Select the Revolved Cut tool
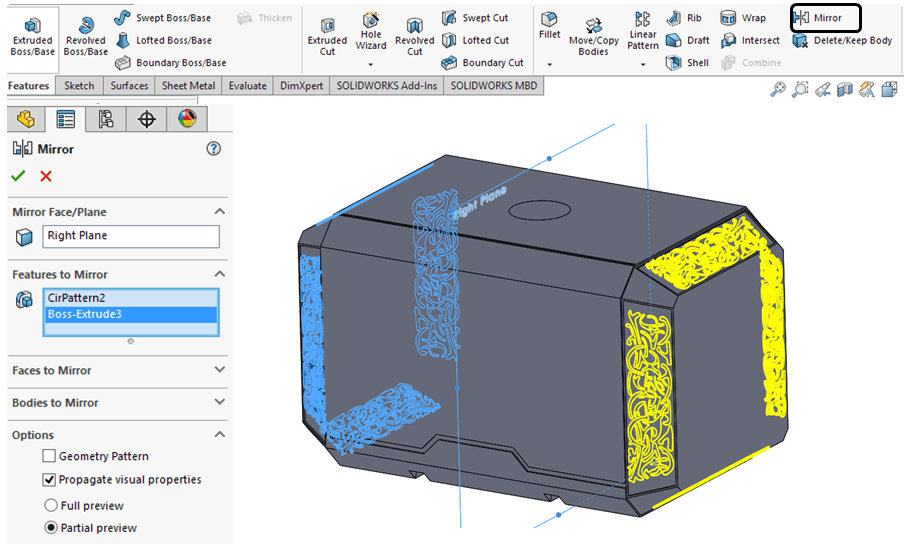Screen dimensions: 904x544 point(414,36)
